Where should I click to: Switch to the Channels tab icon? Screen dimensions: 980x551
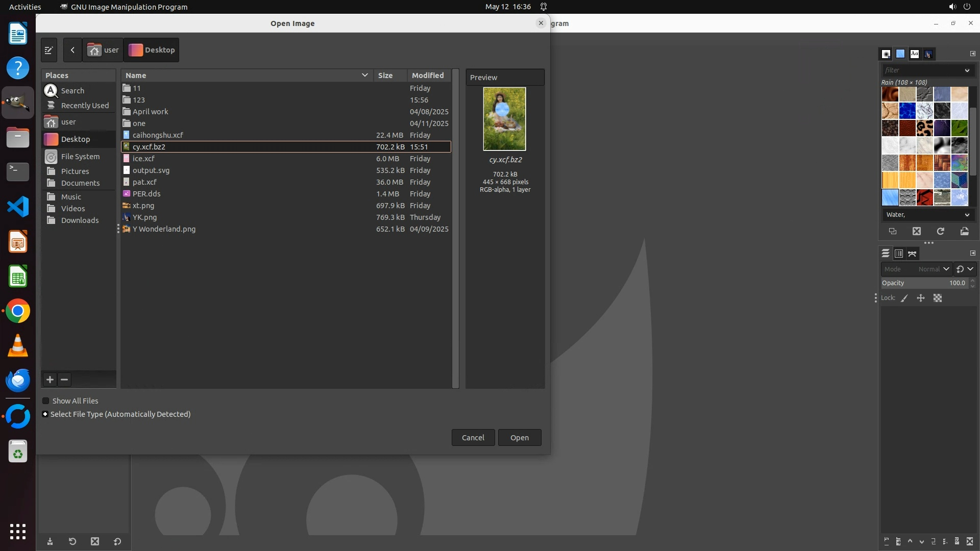[899, 254]
